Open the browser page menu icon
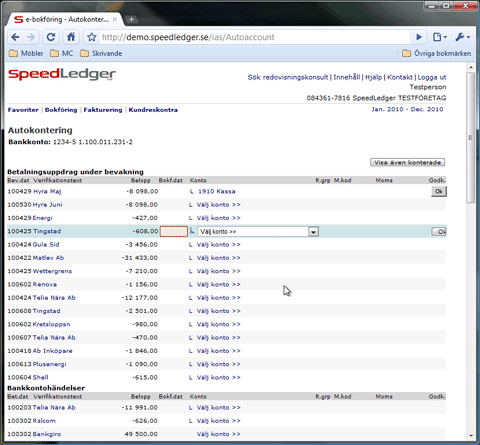The width and height of the screenshot is (480, 445). point(439,37)
